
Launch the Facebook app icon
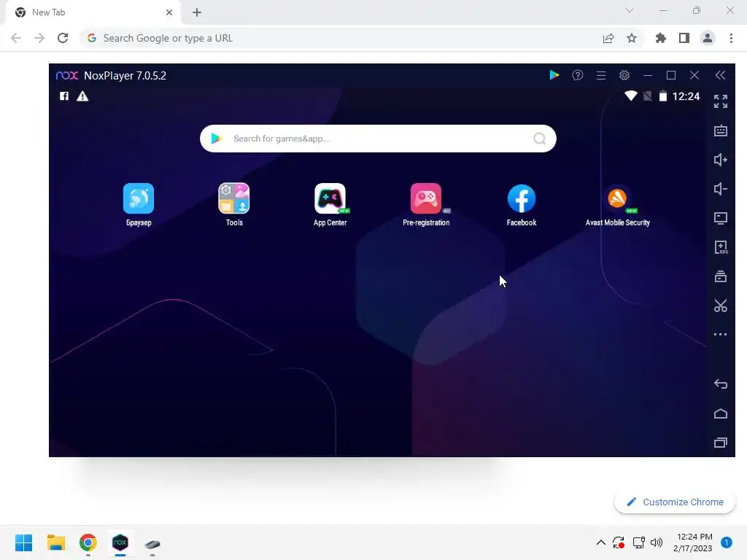click(x=522, y=198)
